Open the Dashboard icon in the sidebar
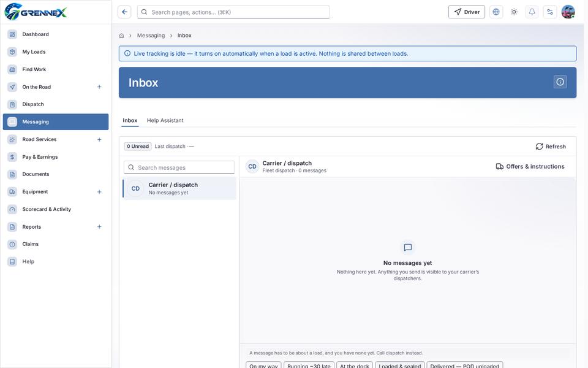 pos(12,34)
